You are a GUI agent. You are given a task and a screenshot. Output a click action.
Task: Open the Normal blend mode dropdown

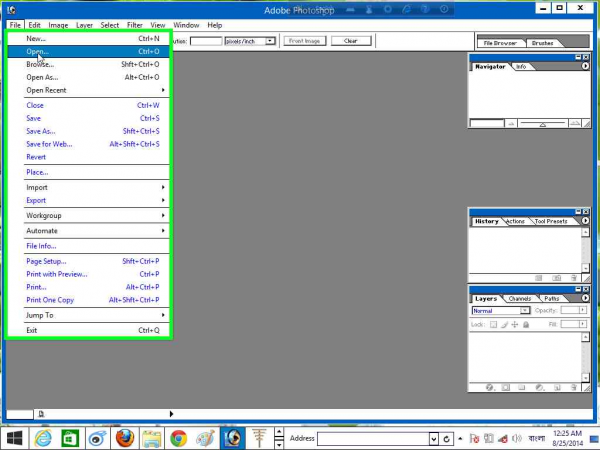(525, 310)
